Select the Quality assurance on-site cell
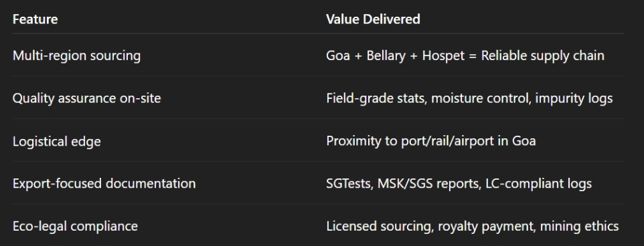 (x=86, y=98)
